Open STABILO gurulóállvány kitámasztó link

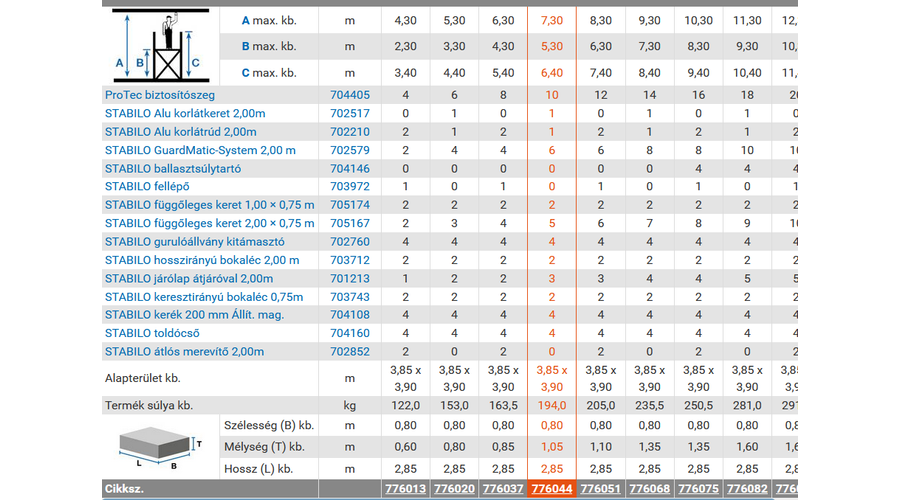(195, 242)
